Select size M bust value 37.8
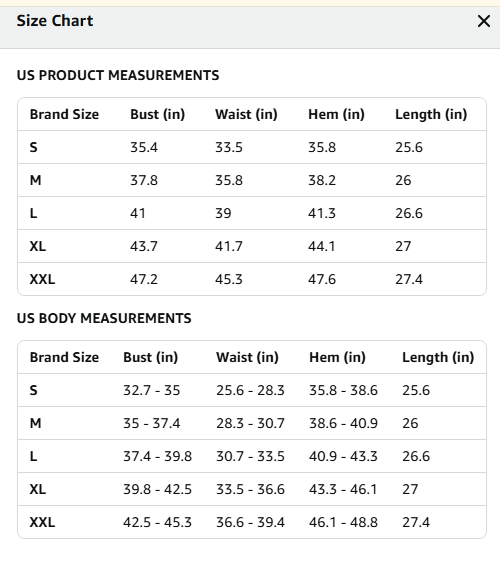Viewport: 500px width, 579px height. [x=144, y=180]
